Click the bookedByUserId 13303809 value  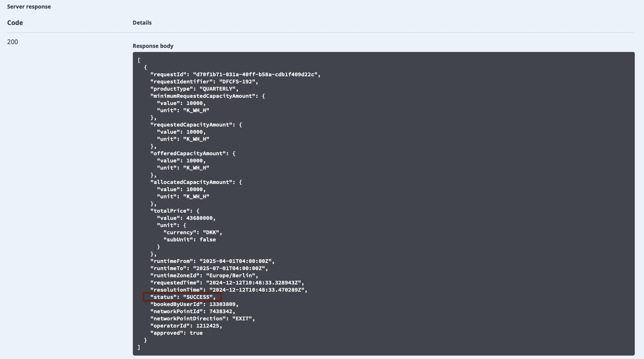(222, 304)
